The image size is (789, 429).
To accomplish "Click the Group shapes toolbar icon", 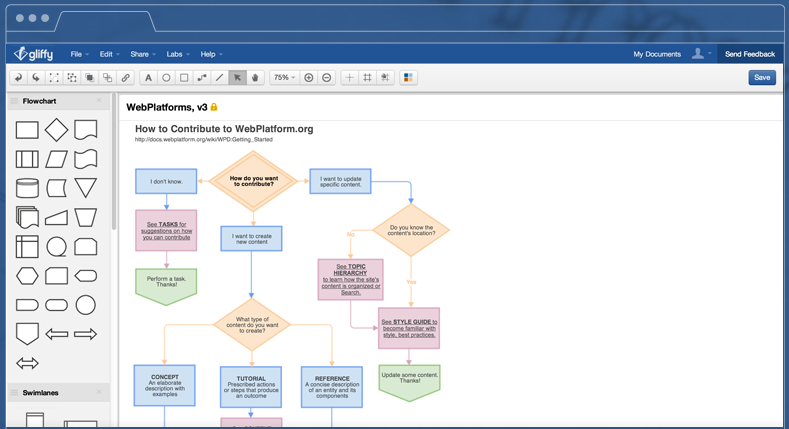I will tap(54, 77).
